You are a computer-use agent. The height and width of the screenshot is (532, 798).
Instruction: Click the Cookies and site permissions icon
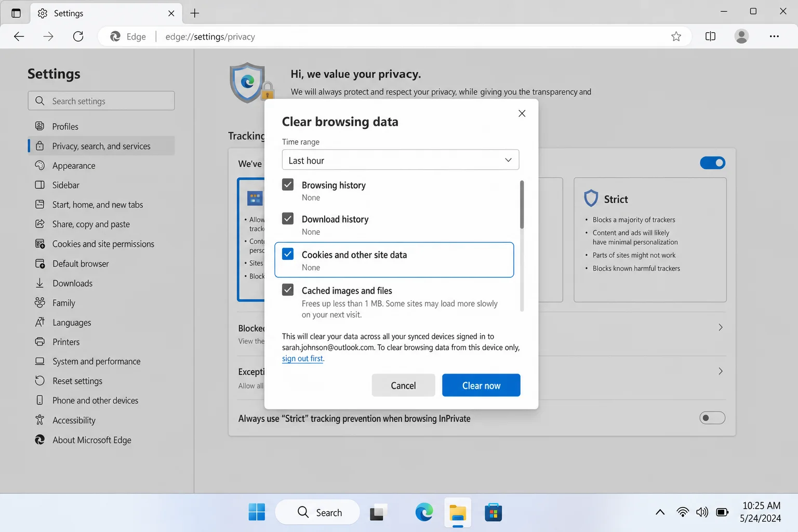click(x=39, y=244)
